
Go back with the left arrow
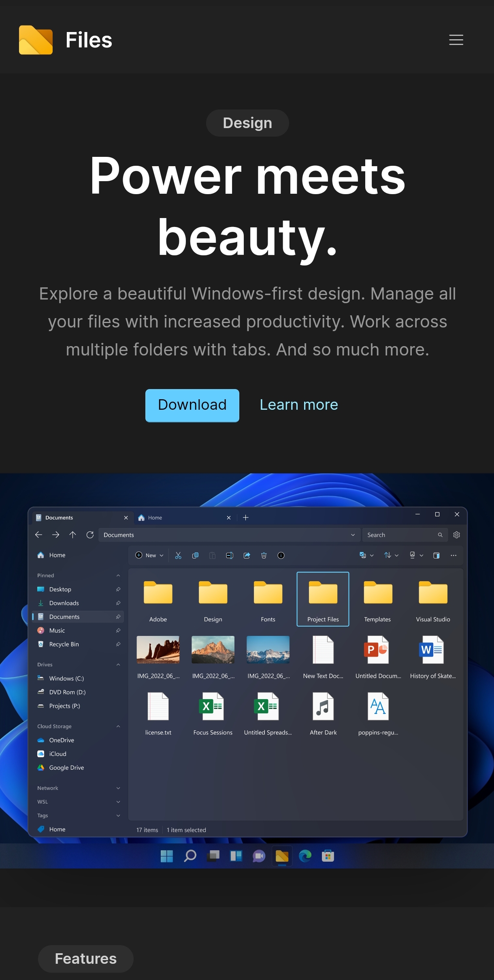point(39,535)
